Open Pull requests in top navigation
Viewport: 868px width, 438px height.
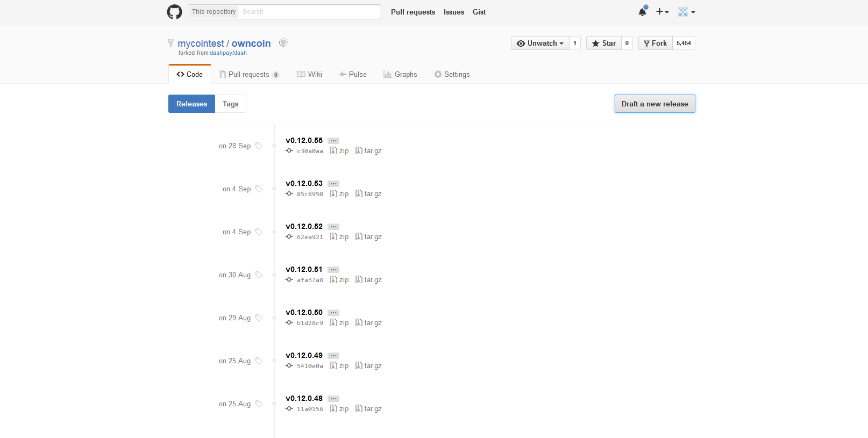point(413,12)
